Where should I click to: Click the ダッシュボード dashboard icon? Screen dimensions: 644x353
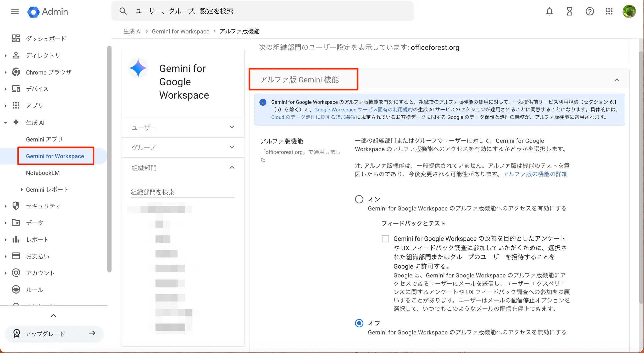coord(16,38)
